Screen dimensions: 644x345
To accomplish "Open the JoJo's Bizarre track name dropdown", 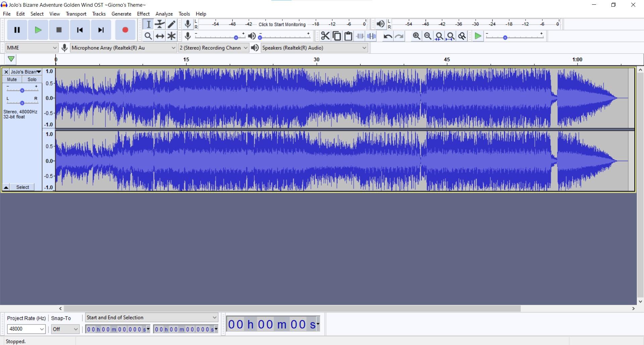I will 26,72.
